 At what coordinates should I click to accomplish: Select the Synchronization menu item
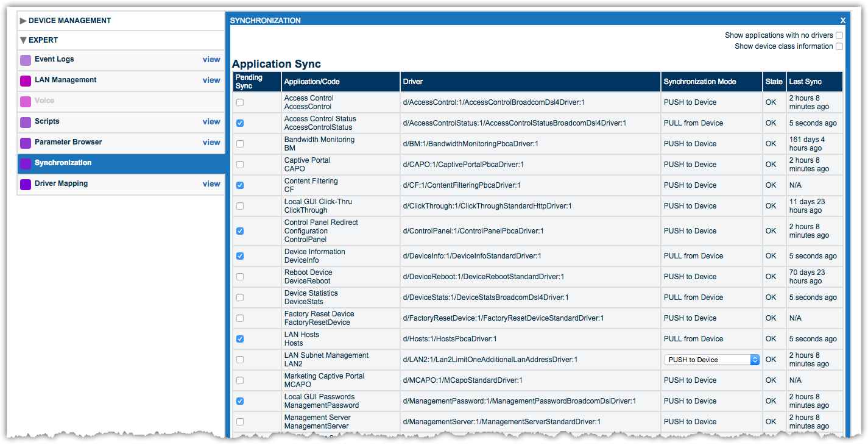(x=63, y=163)
